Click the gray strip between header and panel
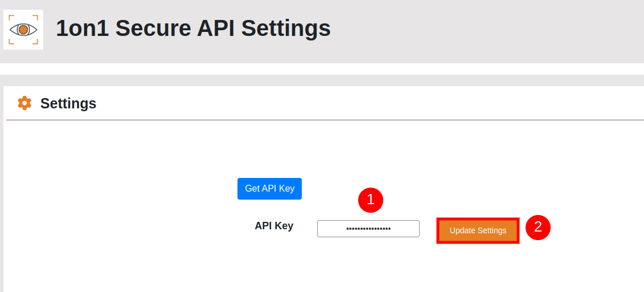This screenshot has height=292, width=644. point(322,80)
